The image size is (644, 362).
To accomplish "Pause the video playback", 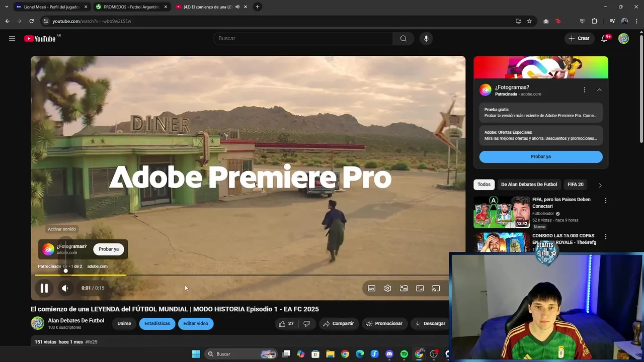I will (44, 288).
